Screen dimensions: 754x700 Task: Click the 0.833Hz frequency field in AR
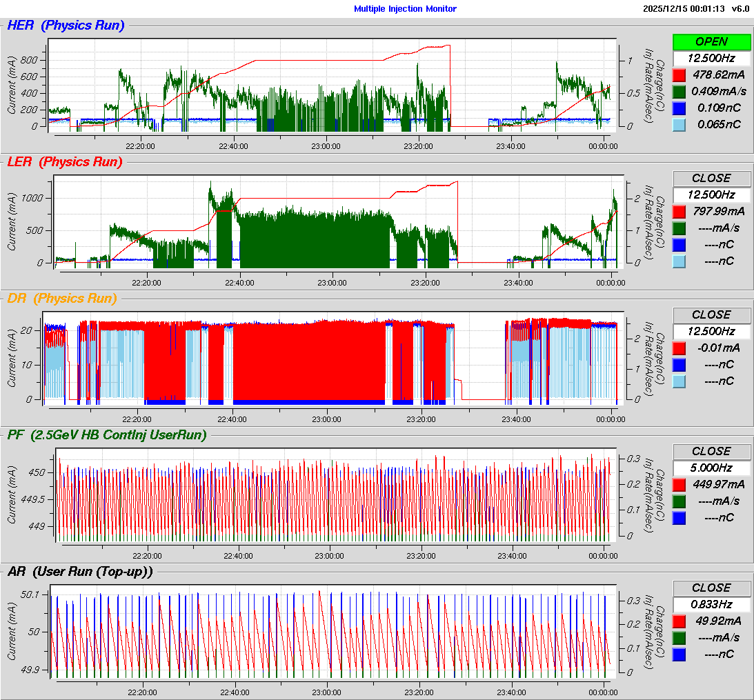(x=711, y=604)
